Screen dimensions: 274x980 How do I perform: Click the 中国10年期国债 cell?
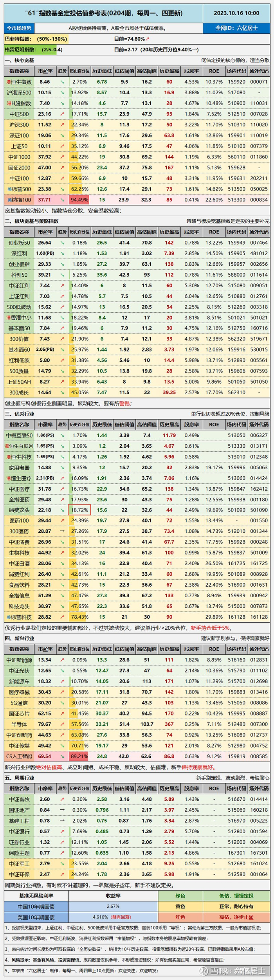[x=36, y=906]
